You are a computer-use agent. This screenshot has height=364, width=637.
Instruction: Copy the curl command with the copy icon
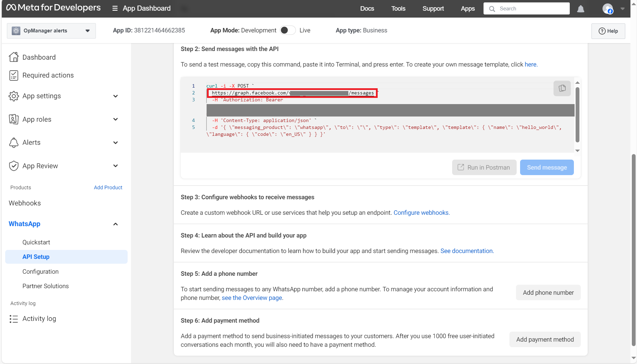tap(562, 88)
